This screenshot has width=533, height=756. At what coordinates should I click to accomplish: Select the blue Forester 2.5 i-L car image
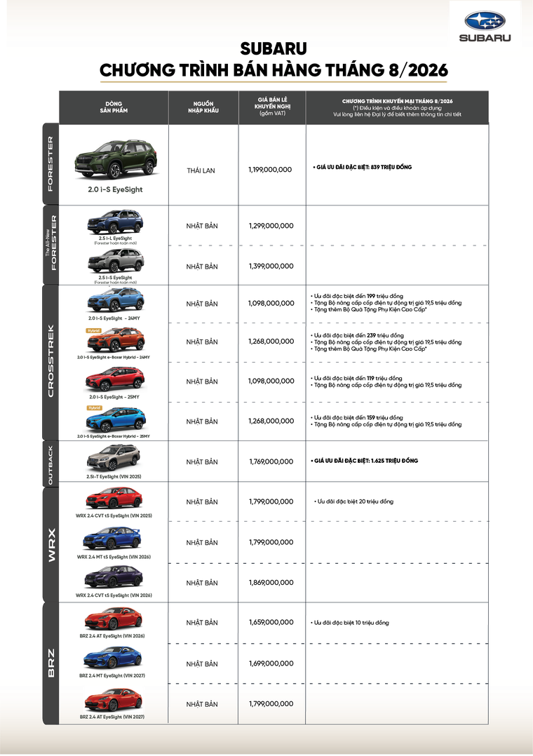(115, 222)
